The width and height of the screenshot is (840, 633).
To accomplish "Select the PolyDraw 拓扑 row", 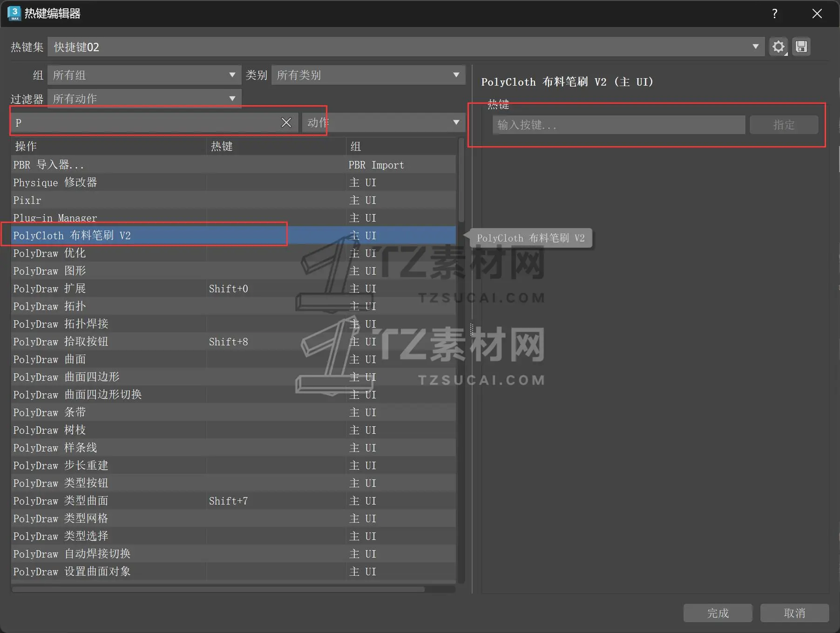I will click(233, 306).
